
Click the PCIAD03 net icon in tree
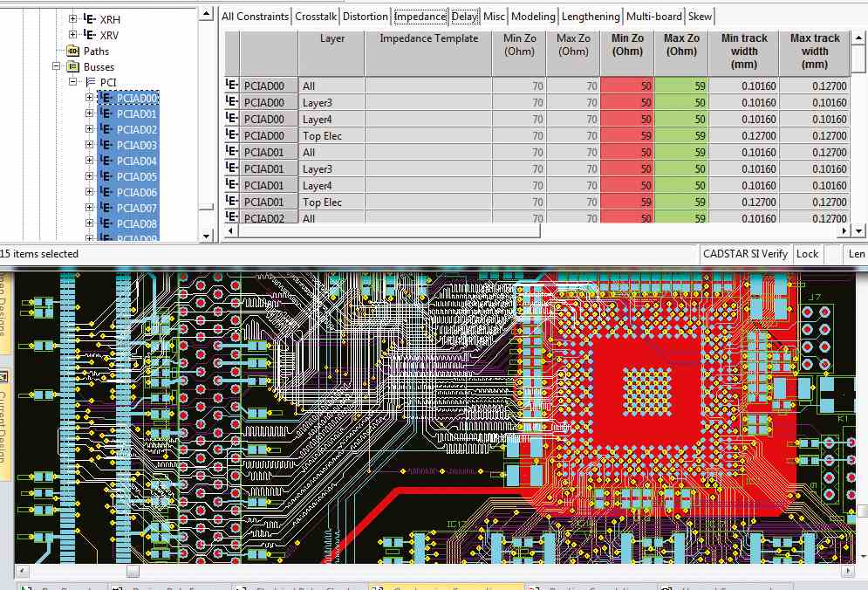coord(106,145)
